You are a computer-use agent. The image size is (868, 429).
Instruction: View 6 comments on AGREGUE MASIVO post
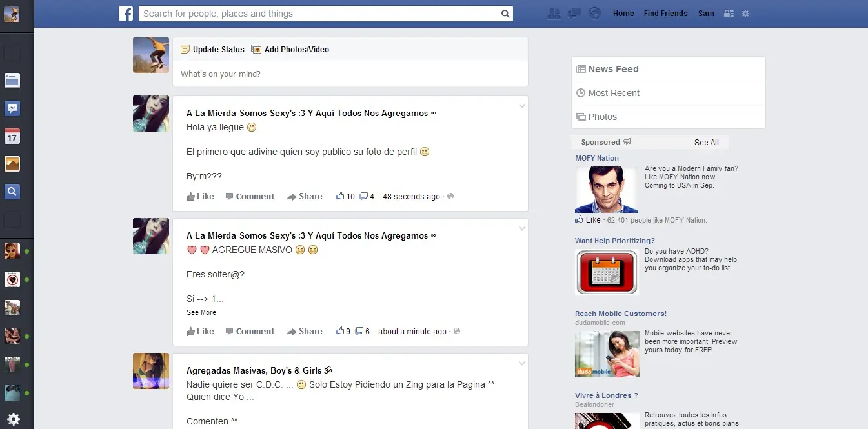363,332
